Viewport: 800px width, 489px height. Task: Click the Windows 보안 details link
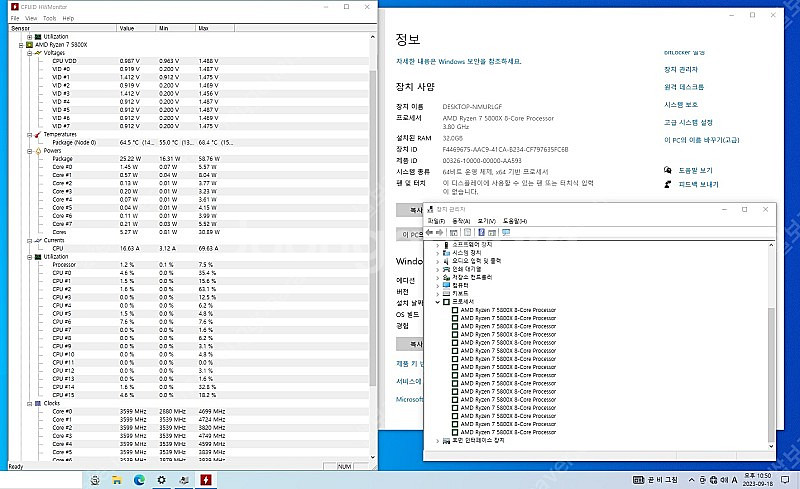[459, 61]
